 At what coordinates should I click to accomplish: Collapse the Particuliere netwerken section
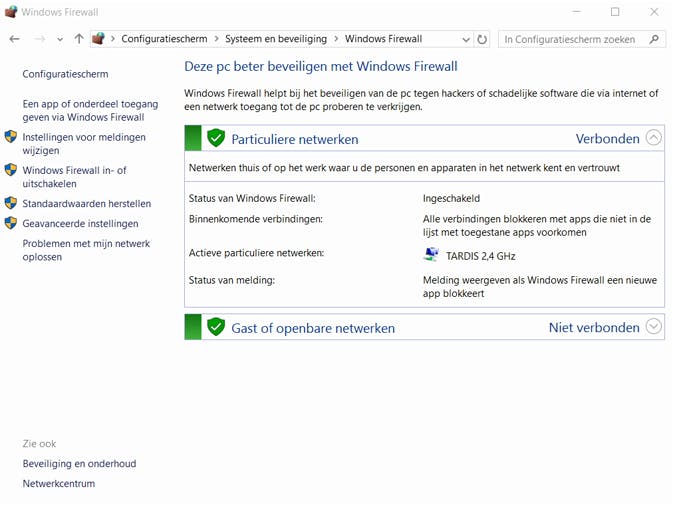654,138
